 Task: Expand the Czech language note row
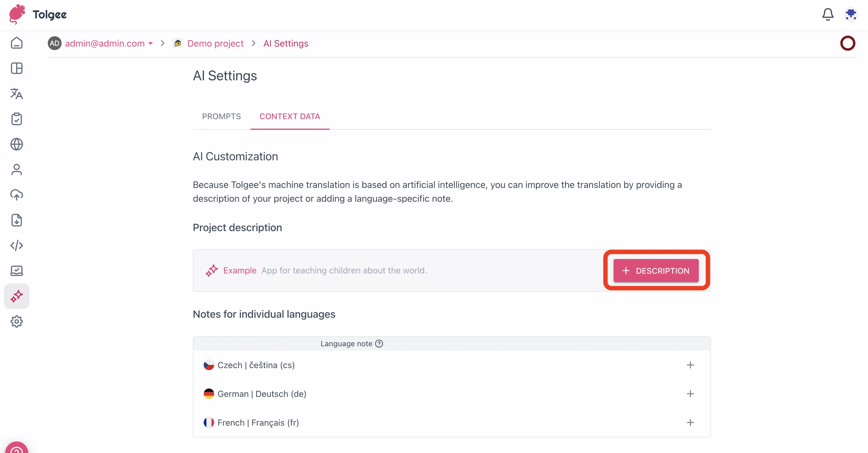click(690, 365)
